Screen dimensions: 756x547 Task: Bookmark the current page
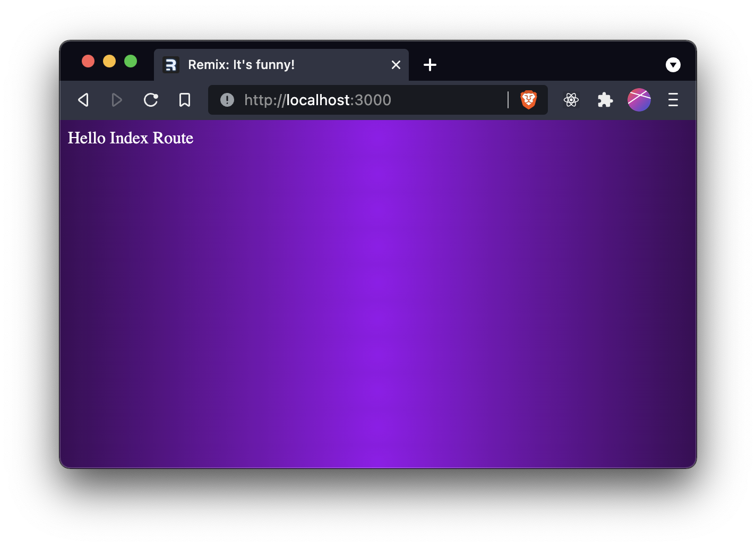[x=185, y=100]
